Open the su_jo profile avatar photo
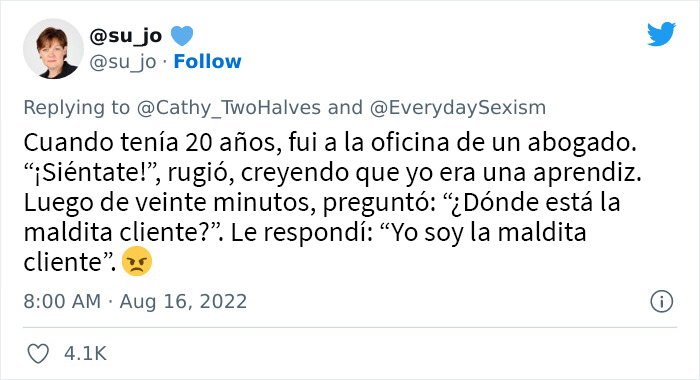The height and width of the screenshot is (380, 700). point(53,49)
